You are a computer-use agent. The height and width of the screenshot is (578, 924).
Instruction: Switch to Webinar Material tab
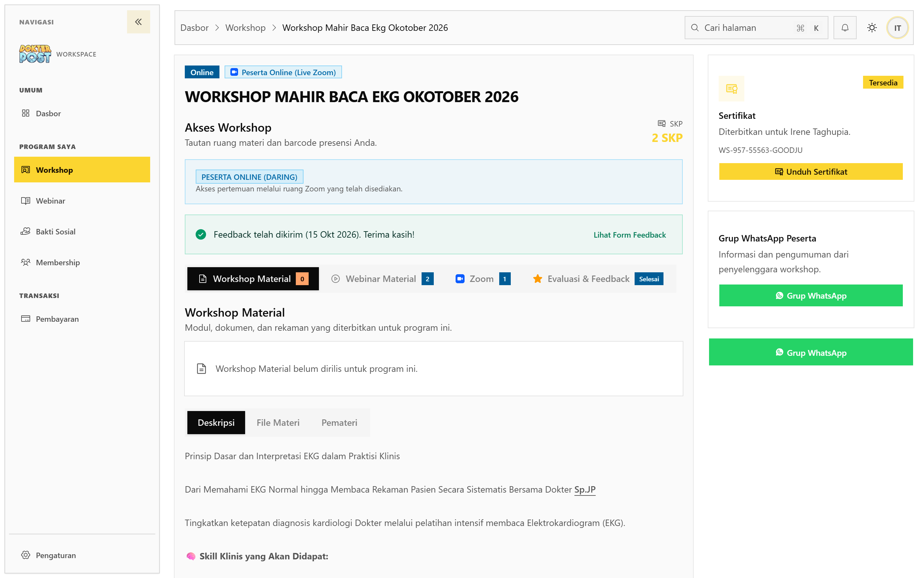[382, 279]
